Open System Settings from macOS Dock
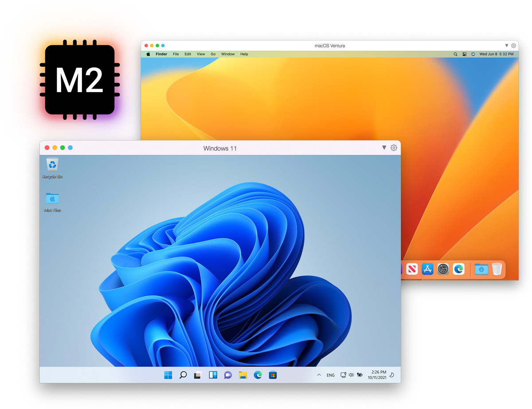 443,269
